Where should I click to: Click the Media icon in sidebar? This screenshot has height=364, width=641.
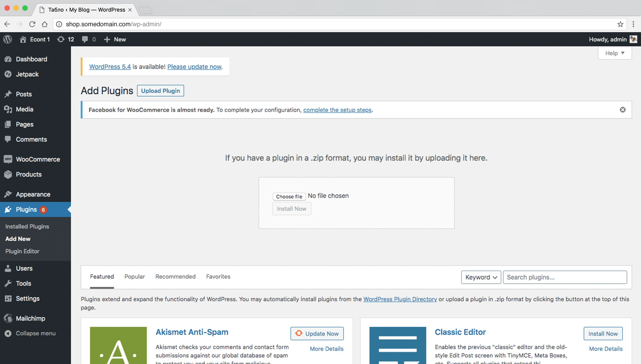[x=8, y=109]
